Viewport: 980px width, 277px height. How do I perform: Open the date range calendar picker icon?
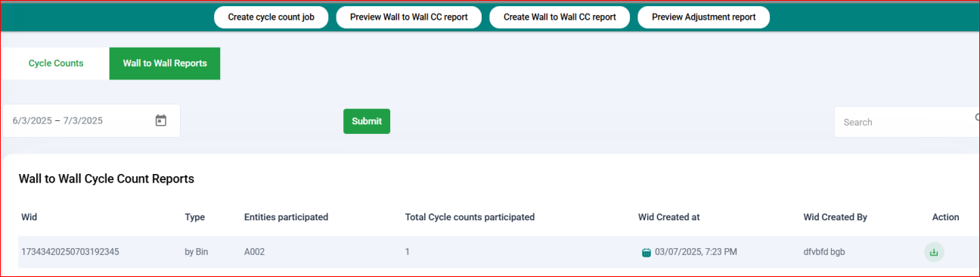pos(160,120)
